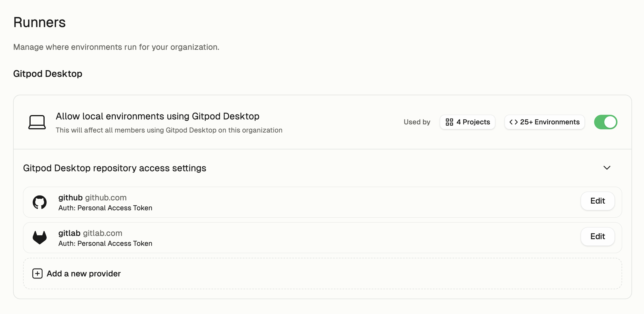Viewport: 644px width, 314px height.
Task: Edit the github provider
Action: click(x=598, y=201)
